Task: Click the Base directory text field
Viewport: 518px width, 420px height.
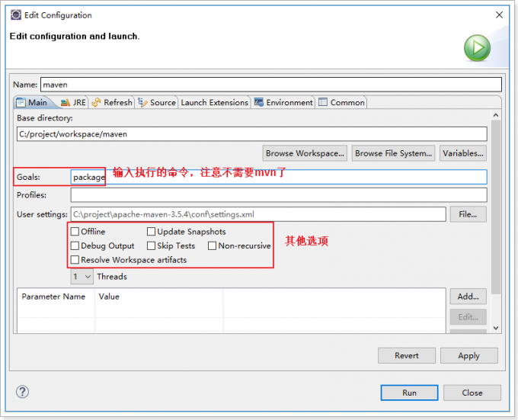Action: tap(251, 134)
